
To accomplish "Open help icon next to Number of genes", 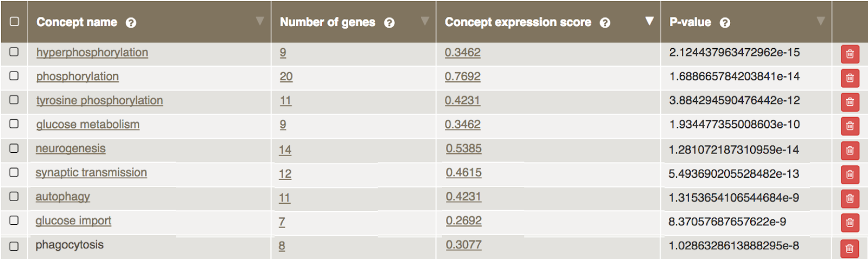I will 389,23.
